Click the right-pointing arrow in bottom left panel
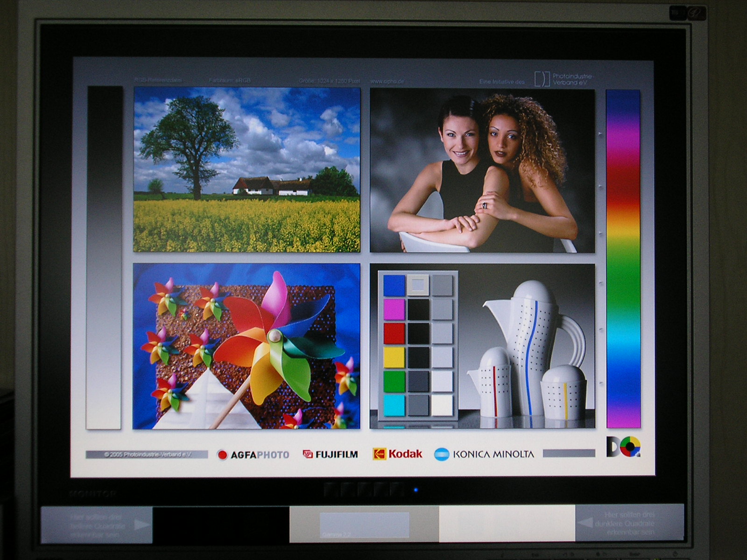This screenshot has width=747, height=560. (x=141, y=525)
